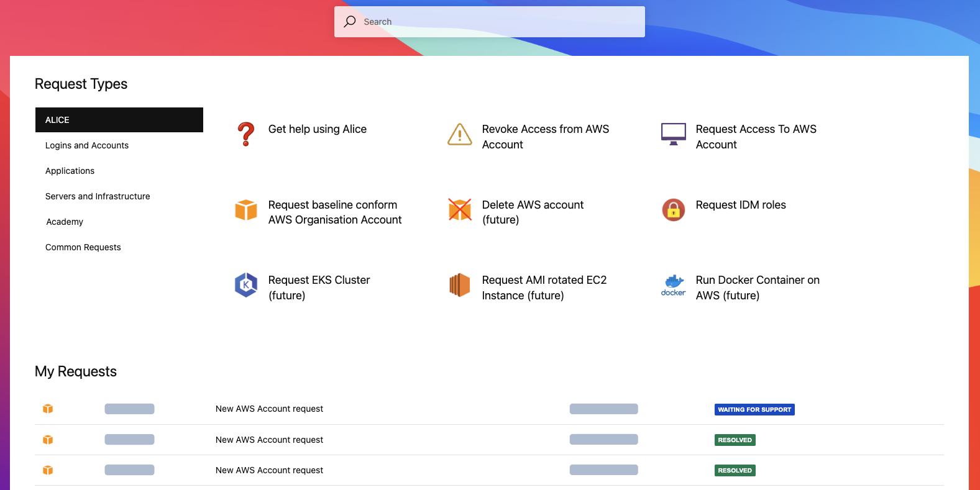Open Request IDM roles link

741,205
